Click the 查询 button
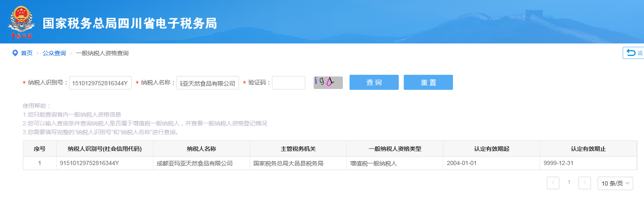Viewport: 644px width, 211px height. point(374,82)
